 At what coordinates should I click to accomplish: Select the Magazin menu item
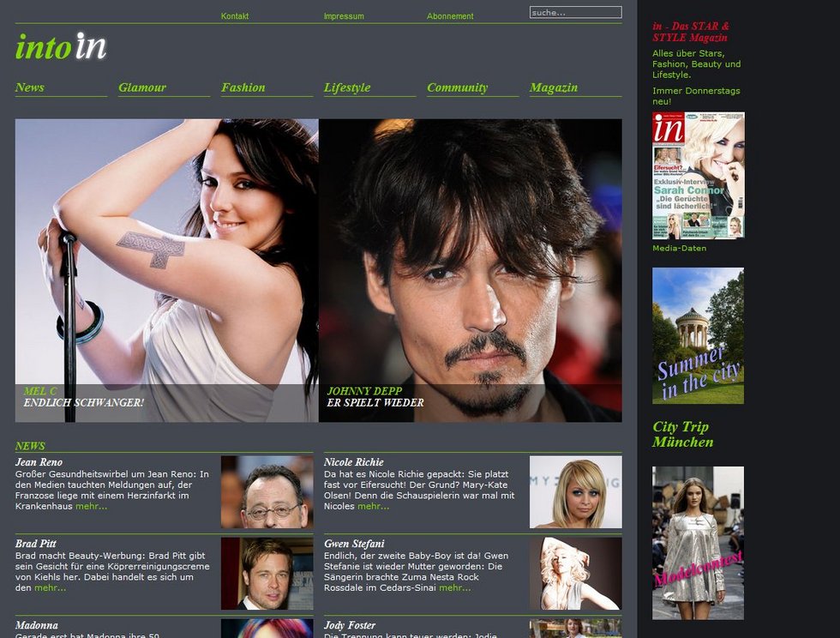(x=554, y=87)
